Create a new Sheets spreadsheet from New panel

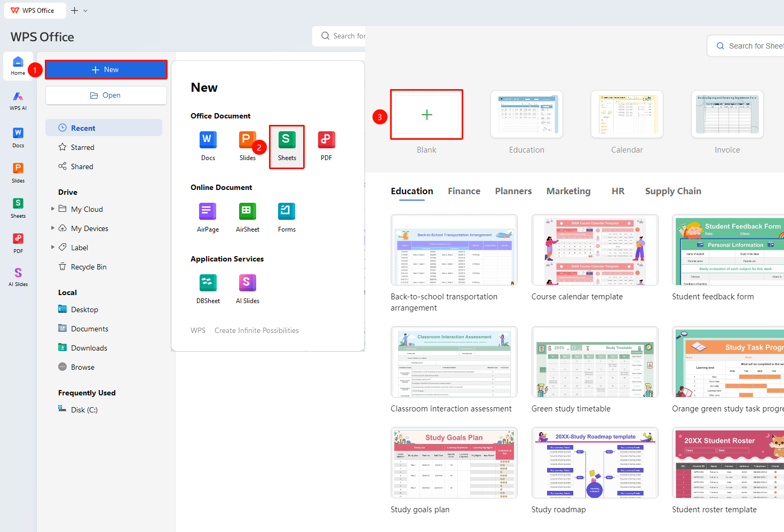click(287, 147)
